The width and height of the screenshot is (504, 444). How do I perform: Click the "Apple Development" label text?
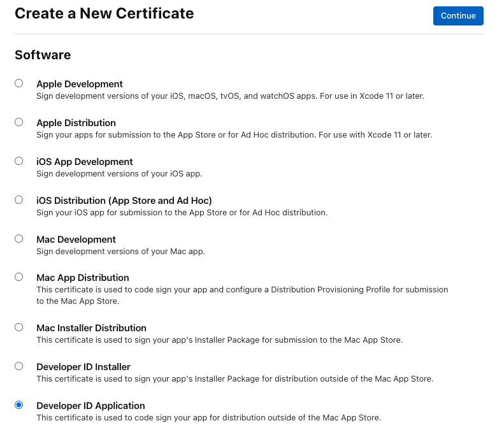coord(80,84)
